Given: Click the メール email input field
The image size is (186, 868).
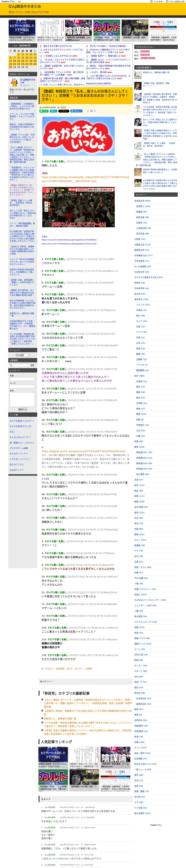Looking at the screenshot, I should (22, 387).
